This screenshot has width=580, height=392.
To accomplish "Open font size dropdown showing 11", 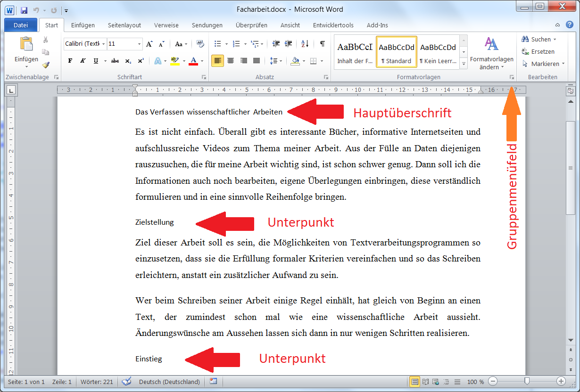I will tap(139, 44).
